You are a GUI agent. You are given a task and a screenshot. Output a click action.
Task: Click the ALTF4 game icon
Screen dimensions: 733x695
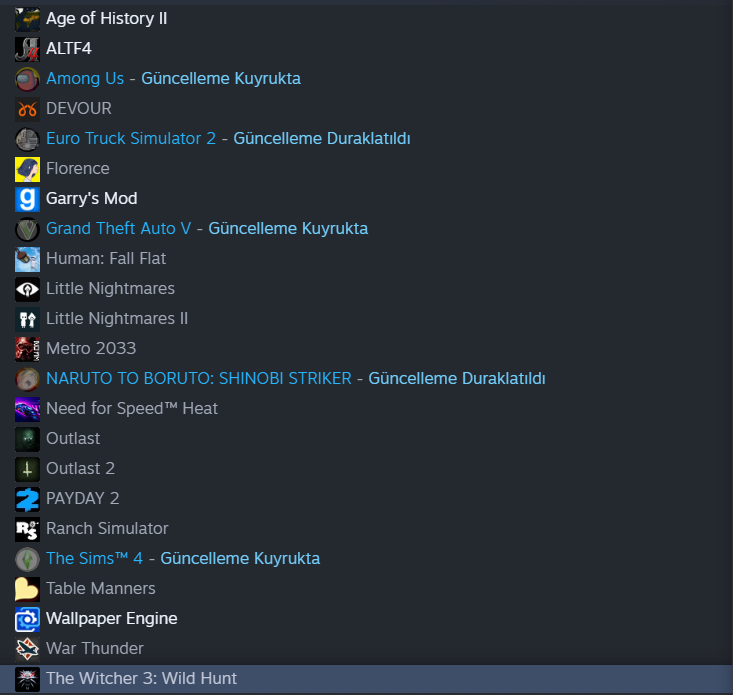click(x=27, y=49)
